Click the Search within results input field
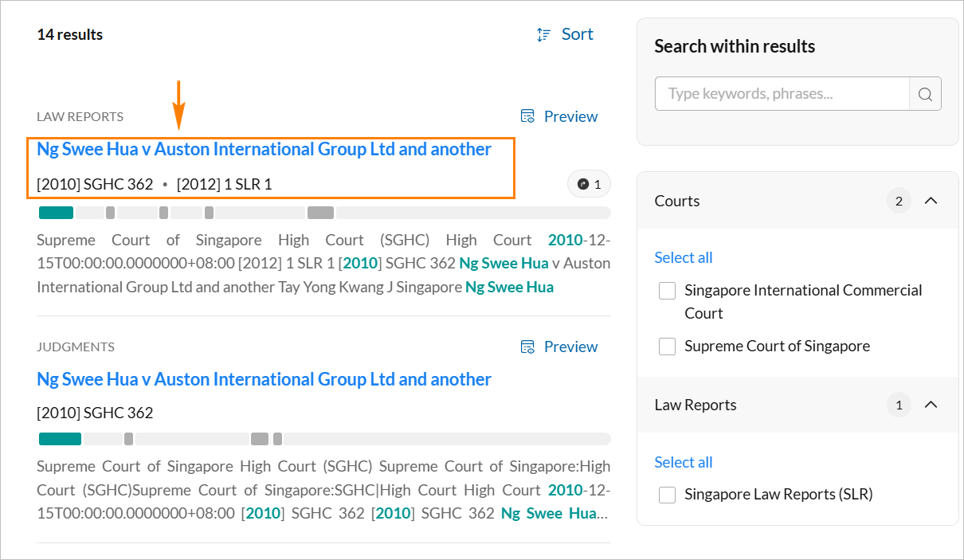This screenshot has width=964, height=560. pos(782,94)
